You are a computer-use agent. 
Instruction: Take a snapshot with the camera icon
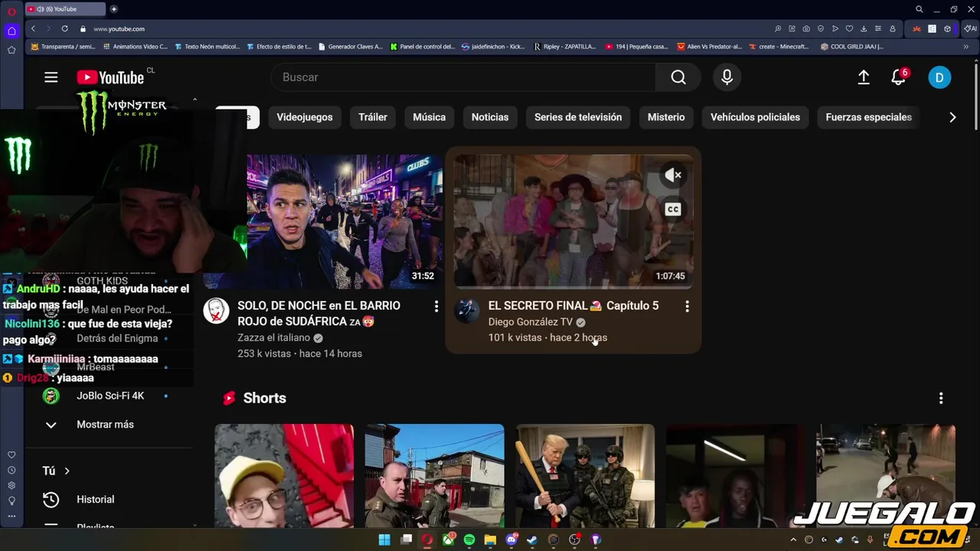pyautogui.click(x=806, y=28)
